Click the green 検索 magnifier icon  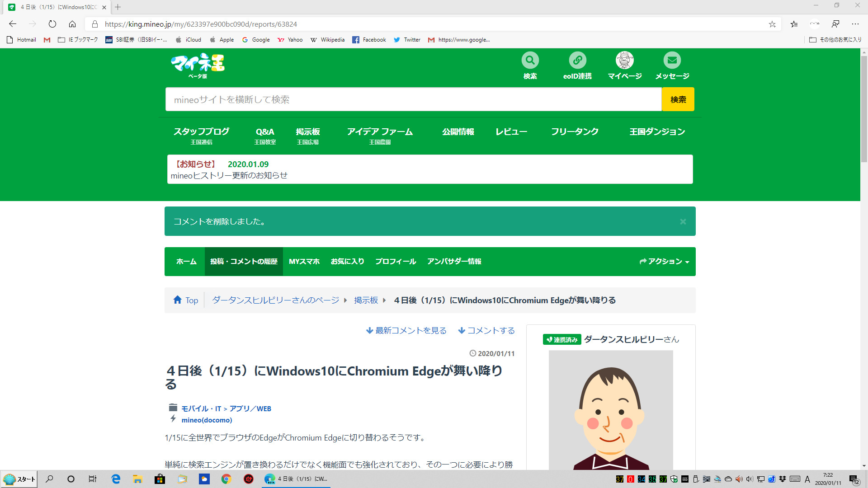(x=530, y=60)
